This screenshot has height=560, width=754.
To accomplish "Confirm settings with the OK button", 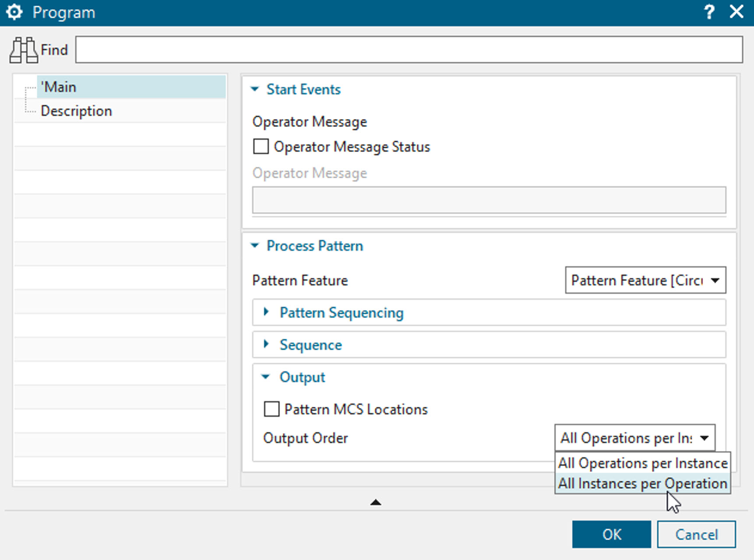I will coord(611,535).
